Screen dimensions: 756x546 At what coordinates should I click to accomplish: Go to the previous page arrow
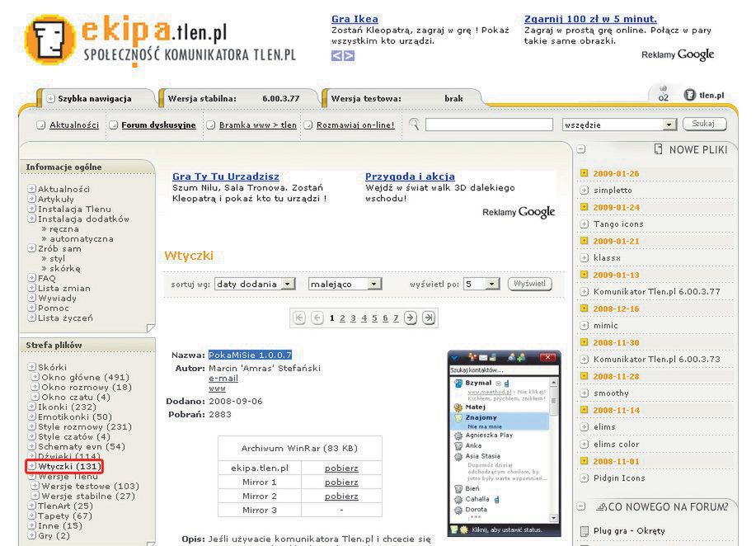[317, 318]
